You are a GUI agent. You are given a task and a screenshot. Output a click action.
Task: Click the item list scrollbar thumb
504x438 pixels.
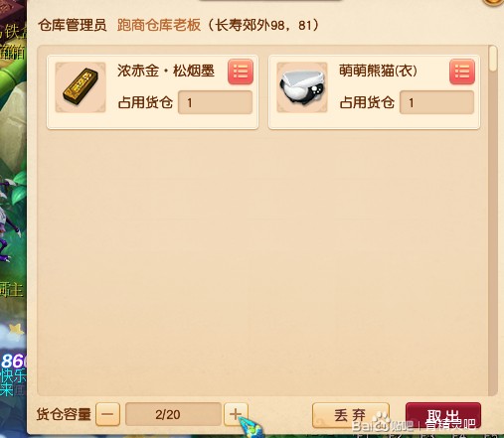493,59
